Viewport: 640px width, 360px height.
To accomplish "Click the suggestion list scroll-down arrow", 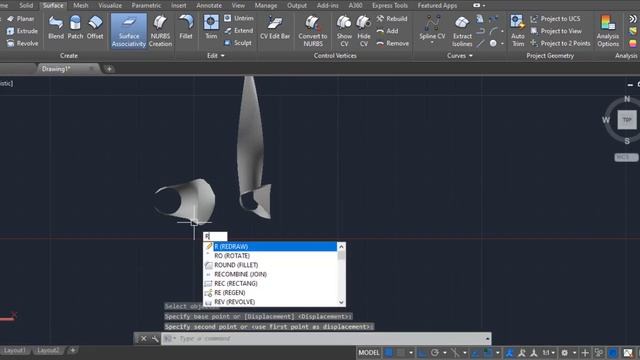I will pyautogui.click(x=341, y=302).
